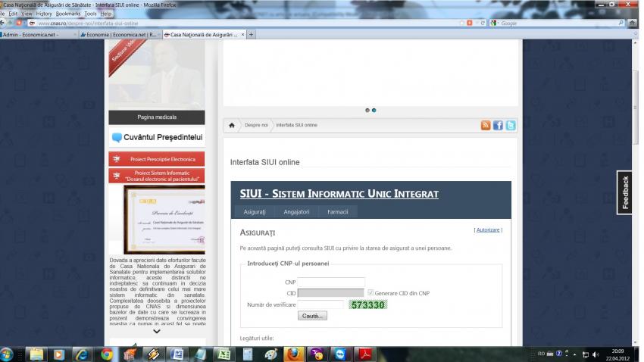Select the first slideshow dot
Screen dimensions: 644x362
pyautogui.click(x=367, y=110)
